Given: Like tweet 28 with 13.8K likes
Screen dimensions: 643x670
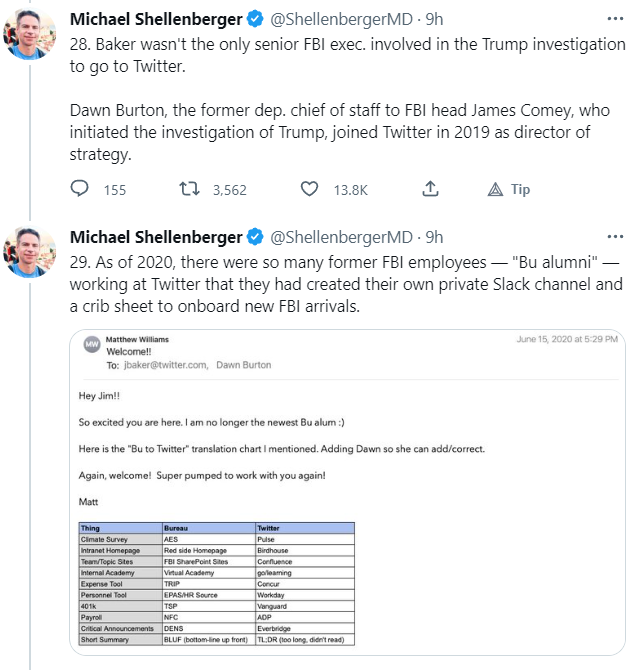Looking at the screenshot, I should click(x=310, y=189).
